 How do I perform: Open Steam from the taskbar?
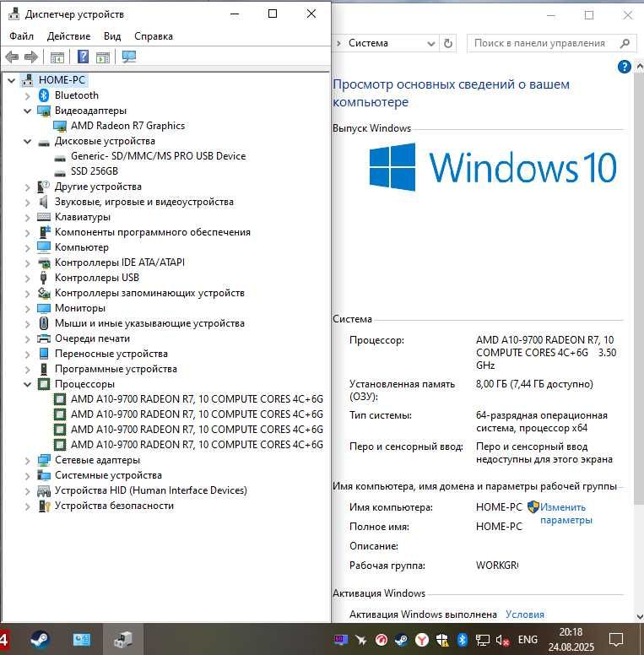[41, 640]
